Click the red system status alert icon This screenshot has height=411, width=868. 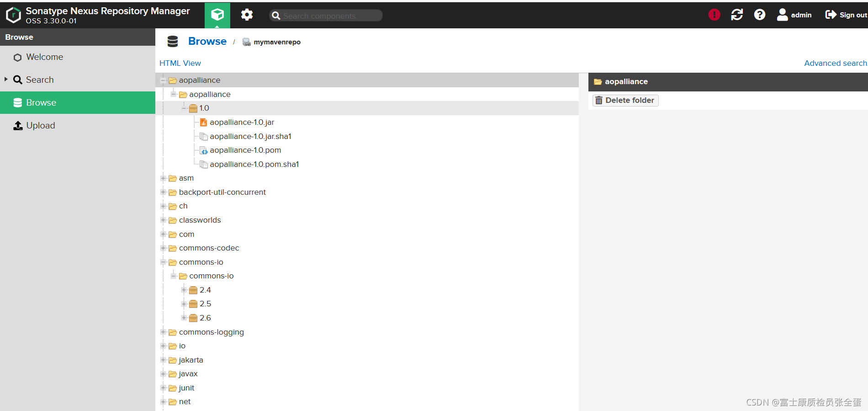coord(714,15)
